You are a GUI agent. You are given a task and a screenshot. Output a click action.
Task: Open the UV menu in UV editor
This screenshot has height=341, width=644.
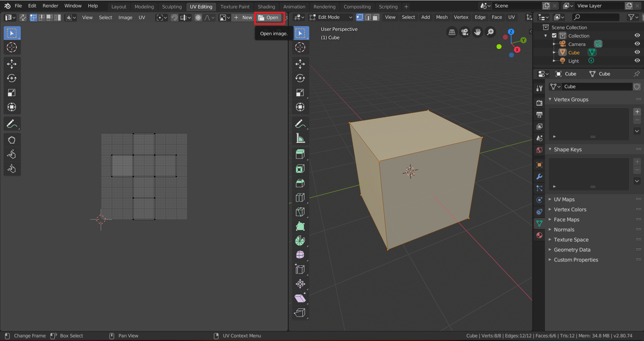(142, 17)
